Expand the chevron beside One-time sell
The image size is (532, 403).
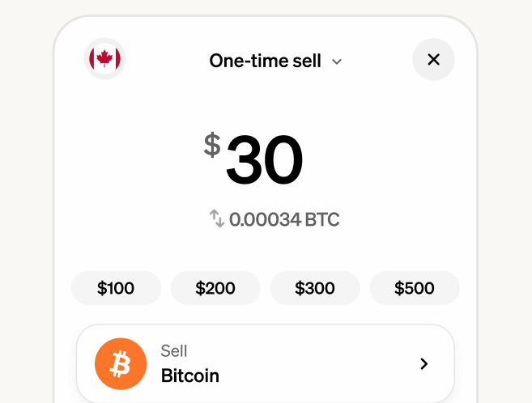338,62
